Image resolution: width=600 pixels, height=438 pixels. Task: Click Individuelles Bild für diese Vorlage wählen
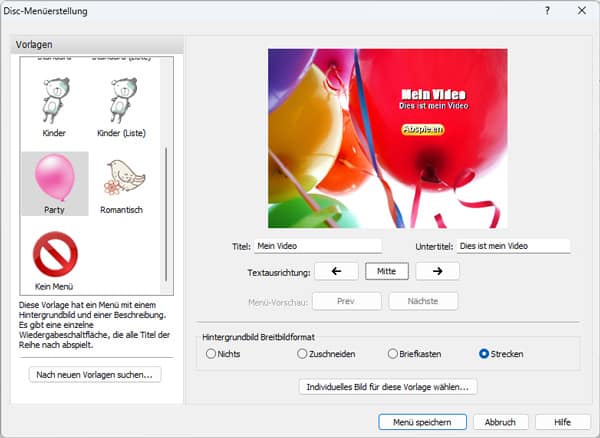[x=388, y=387]
